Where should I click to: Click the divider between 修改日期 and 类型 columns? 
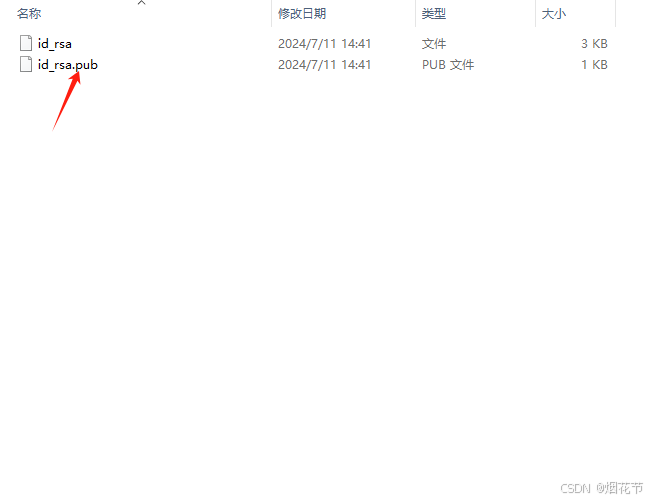[x=415, y=14]
